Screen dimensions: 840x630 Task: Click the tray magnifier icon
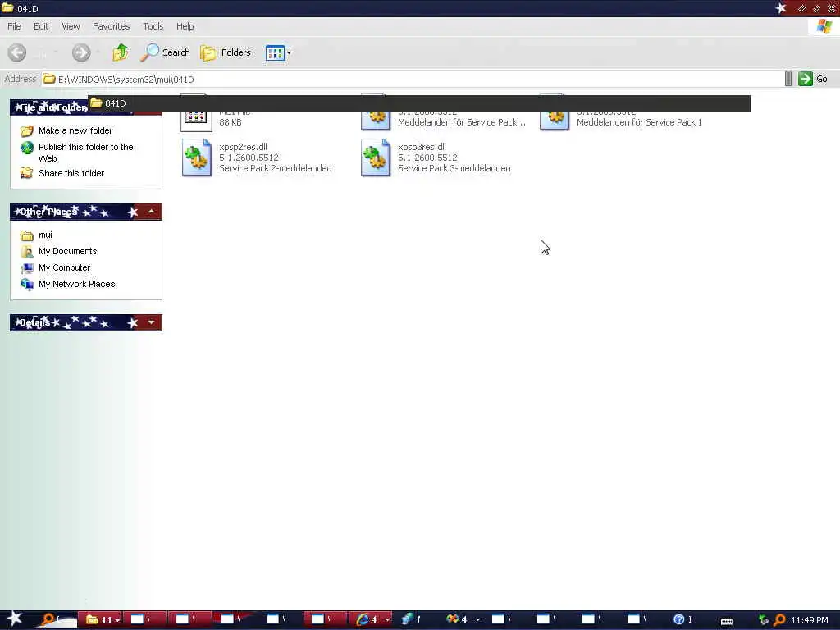coord(779,620)
